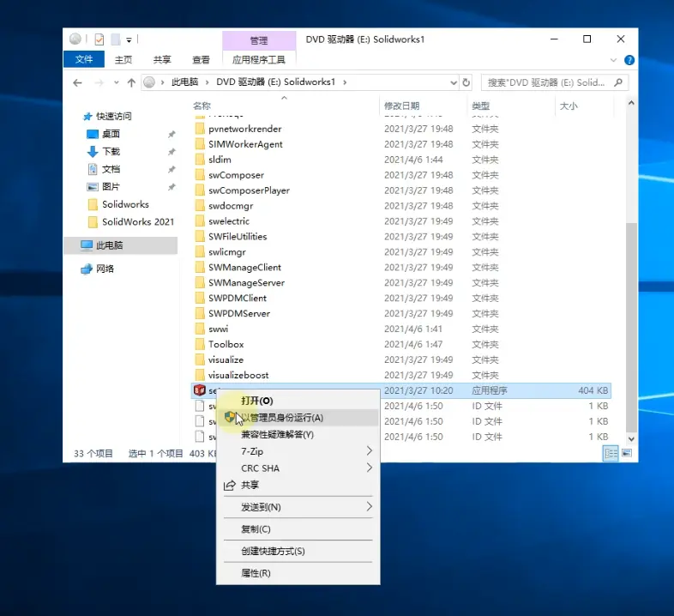Screen dimensions: 674x616
Task: Switch to the Home (主页) ribbon tab
Action: [123, 59]
